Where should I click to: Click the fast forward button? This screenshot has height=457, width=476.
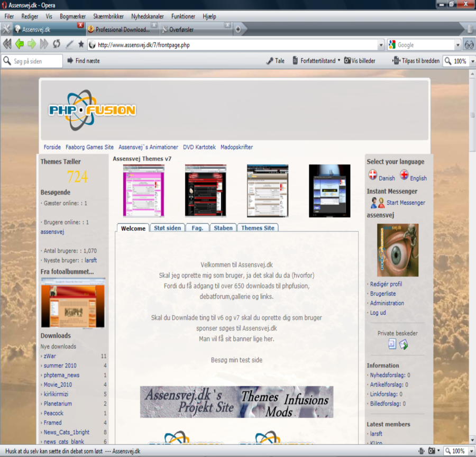click(x=44, y=44)
